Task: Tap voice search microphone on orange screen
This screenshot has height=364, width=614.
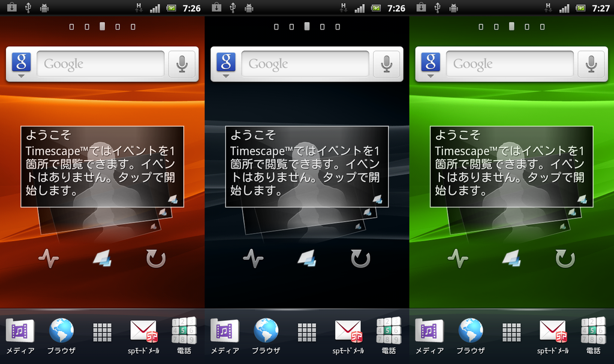Action: coord(182,64)
